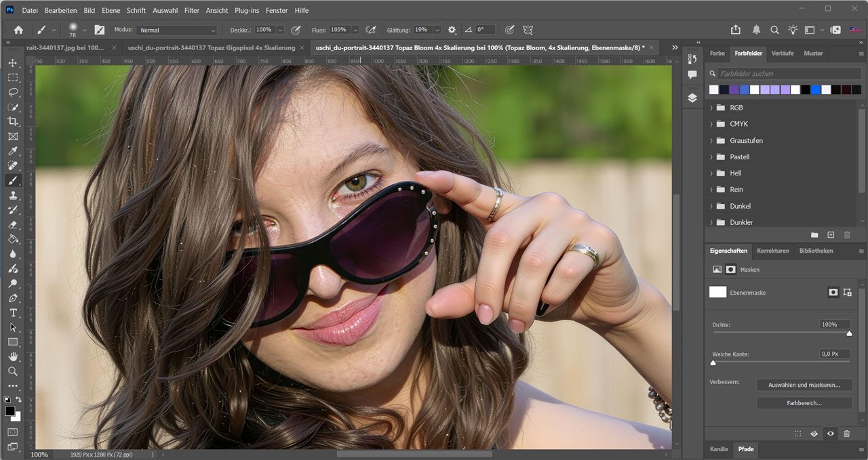Image resolution: width=868 pixels, height=460 pixels.
Task: Select the Rectangular Marquee tool
Action: click(13, 77)
